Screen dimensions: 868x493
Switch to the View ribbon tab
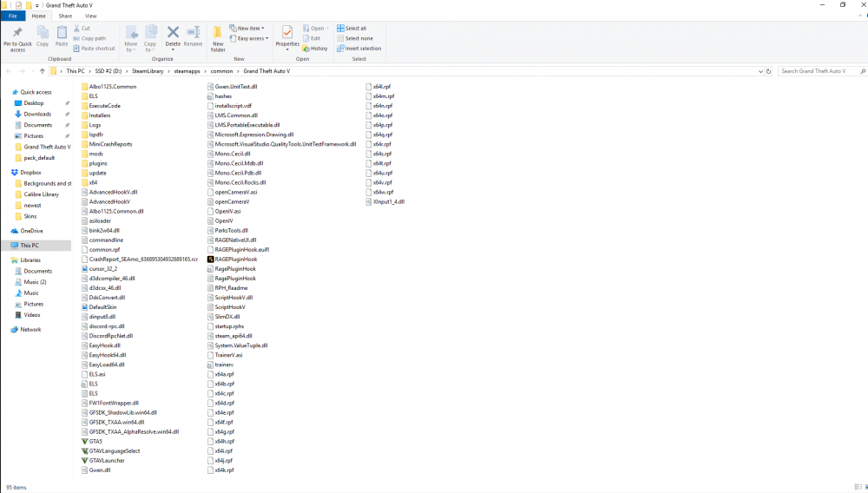[x=91, y=16]
